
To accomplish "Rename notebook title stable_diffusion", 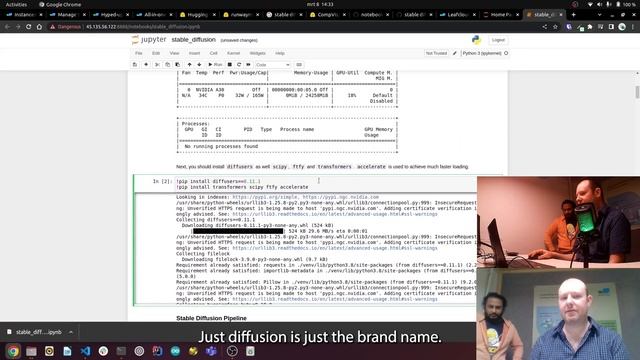I will [x=193, y=40].
